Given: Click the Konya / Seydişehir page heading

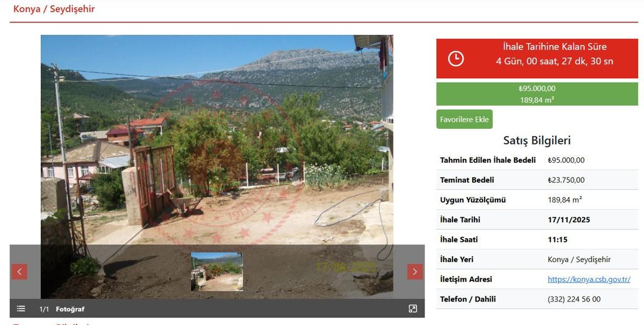Looking at the screenshot, I should tap(54, 9).
